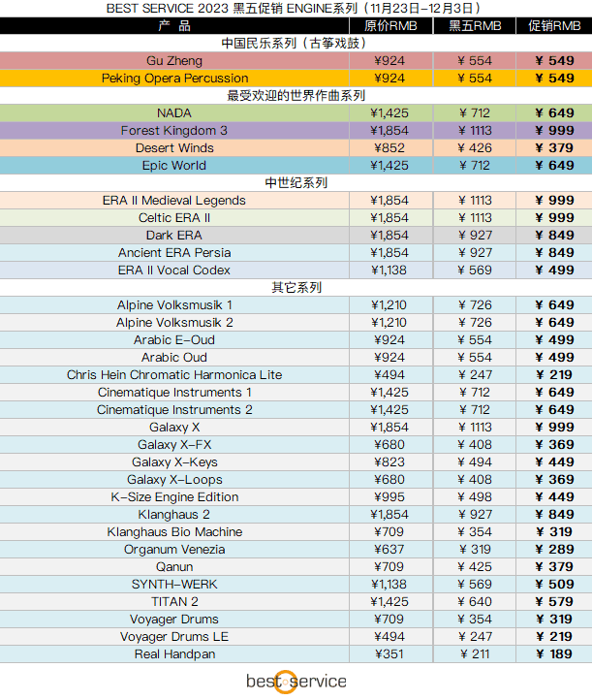Image resolution: width=592 pixels, height=700 pixels.
Task: Click Organum Venezia promo price ¥289
Action: [554, 549]
